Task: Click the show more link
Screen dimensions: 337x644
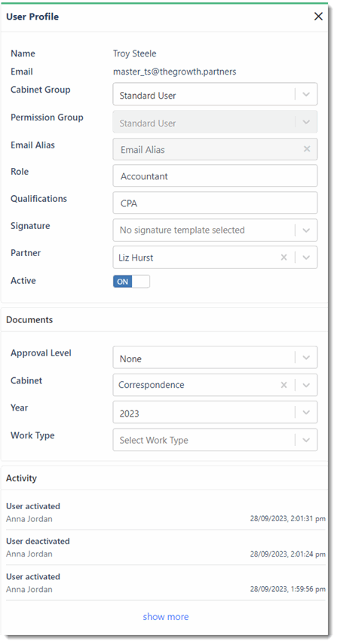Action: pos(166,616)
